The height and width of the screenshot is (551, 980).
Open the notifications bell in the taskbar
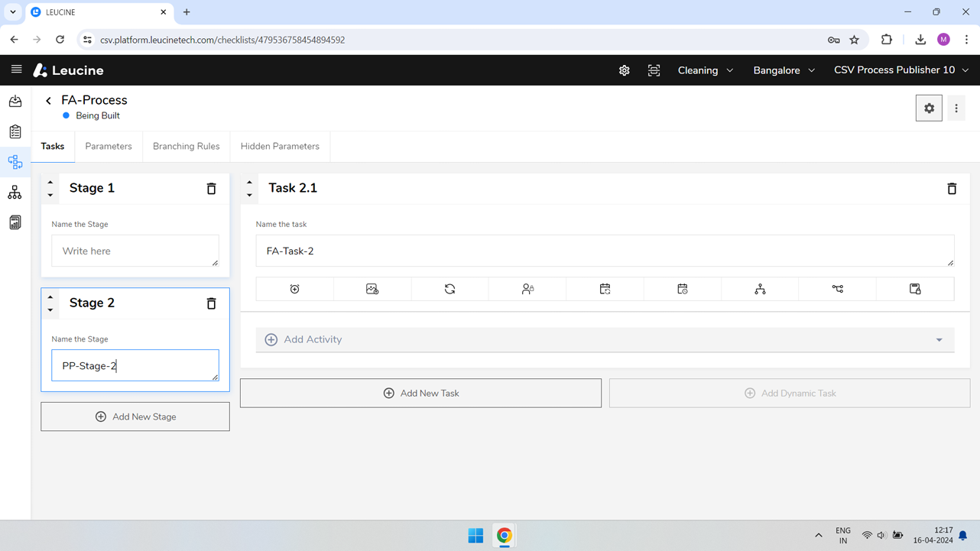tap(963, 536)
